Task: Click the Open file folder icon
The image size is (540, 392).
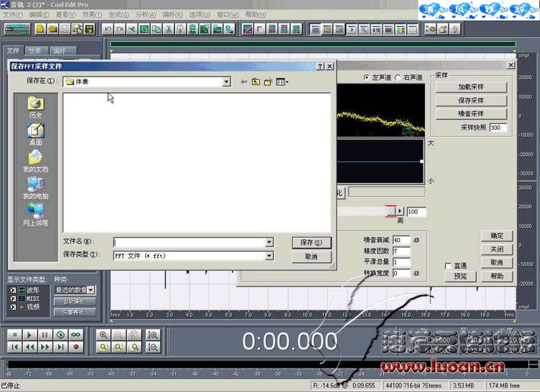Action: pos(52,29)
